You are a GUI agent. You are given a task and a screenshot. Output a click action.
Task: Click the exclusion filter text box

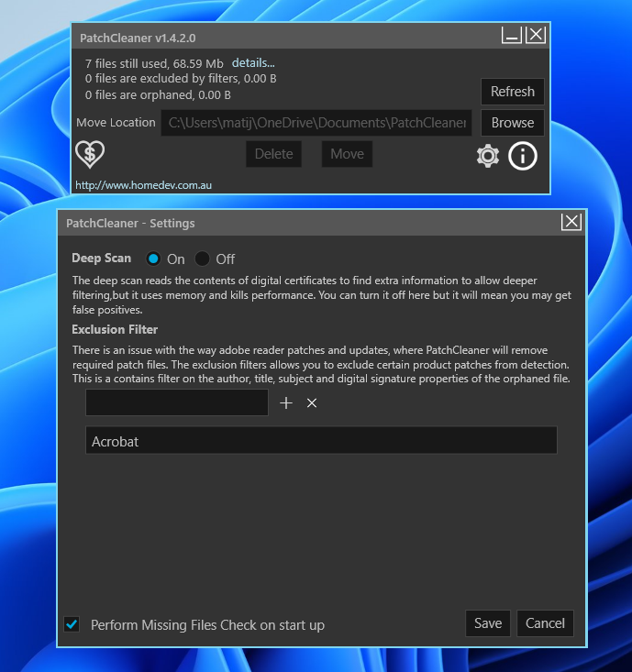[177, 402]
